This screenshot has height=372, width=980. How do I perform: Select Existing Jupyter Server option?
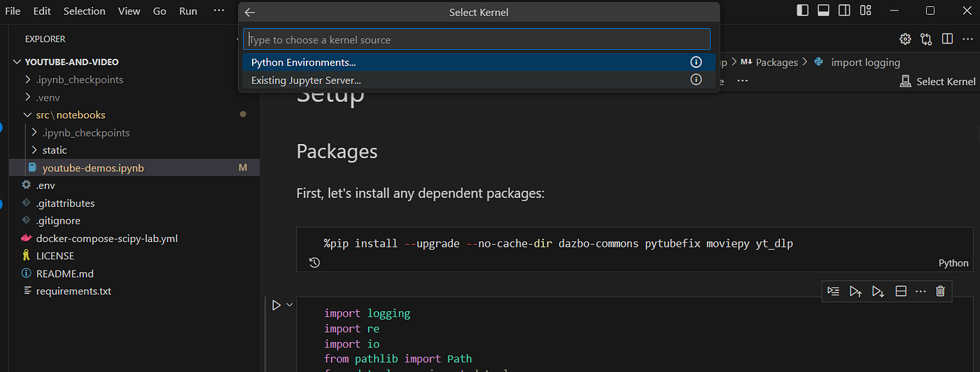tap(306, 80)
